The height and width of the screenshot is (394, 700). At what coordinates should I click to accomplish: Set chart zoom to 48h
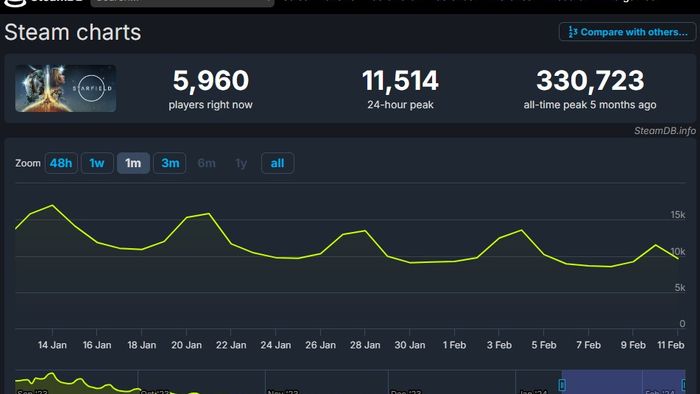61,163
